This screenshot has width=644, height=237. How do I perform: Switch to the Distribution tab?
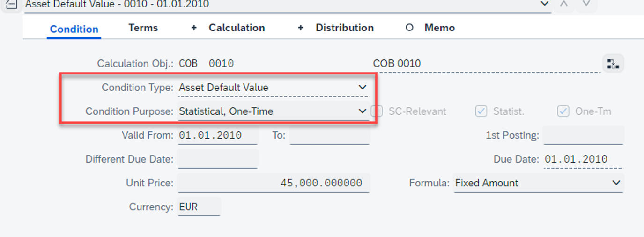point(345,28)
